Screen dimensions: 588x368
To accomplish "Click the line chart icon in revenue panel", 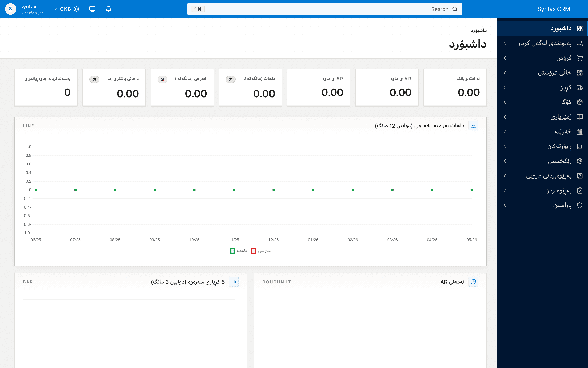I will (x=473, y=126).
